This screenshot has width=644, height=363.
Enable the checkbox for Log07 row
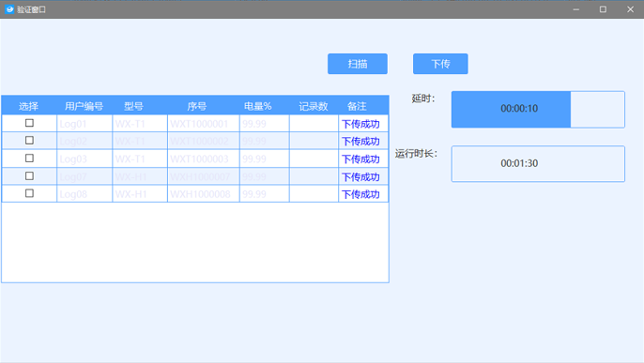coord(29,175)
